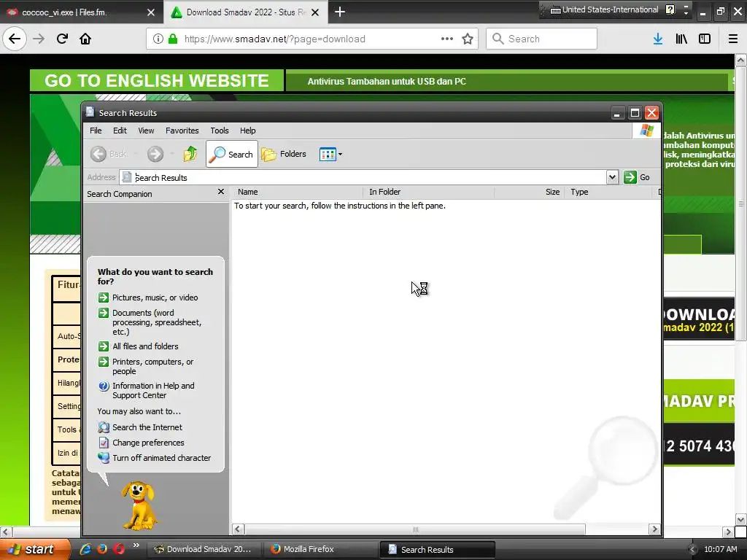
Task: Open the page actions three-dot menu
Action: [447, 39]
